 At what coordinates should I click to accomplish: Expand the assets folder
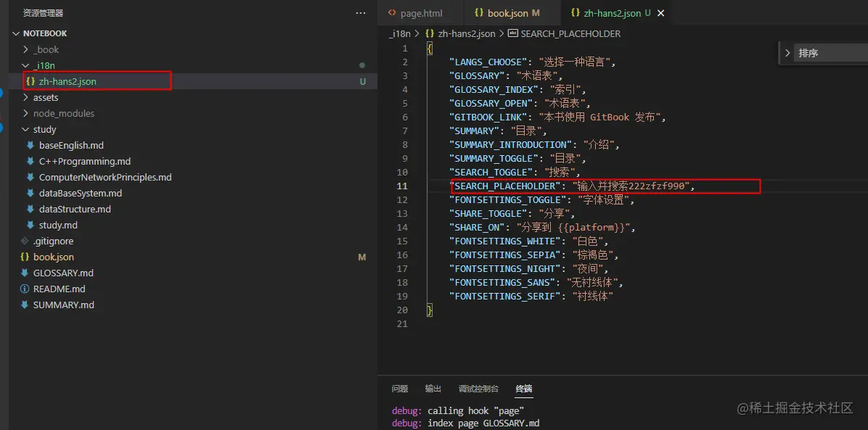pyautogui.click(x=25, y=97)
